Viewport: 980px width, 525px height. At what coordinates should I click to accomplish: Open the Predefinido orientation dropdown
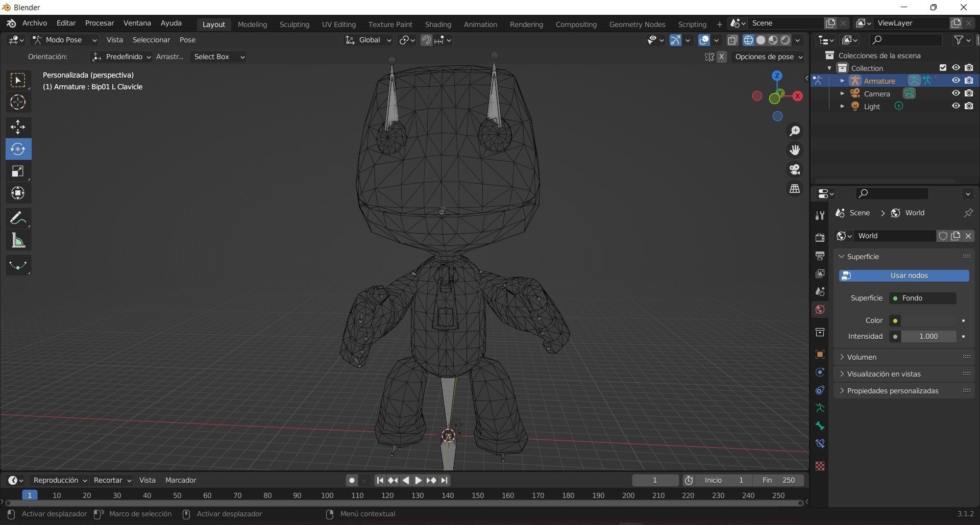(x=121, y=57)
